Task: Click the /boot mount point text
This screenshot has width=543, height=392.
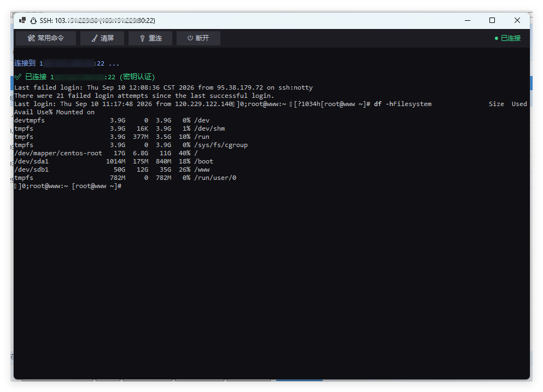Action: [x=203, y=161]
